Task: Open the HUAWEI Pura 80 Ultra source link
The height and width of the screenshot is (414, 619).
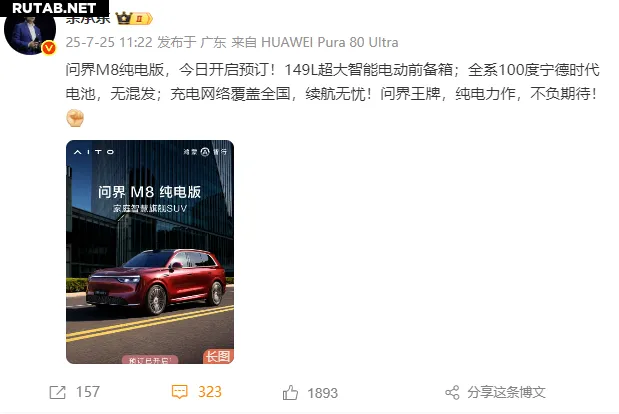Action: pyautogui.click(x=330, y=42)
